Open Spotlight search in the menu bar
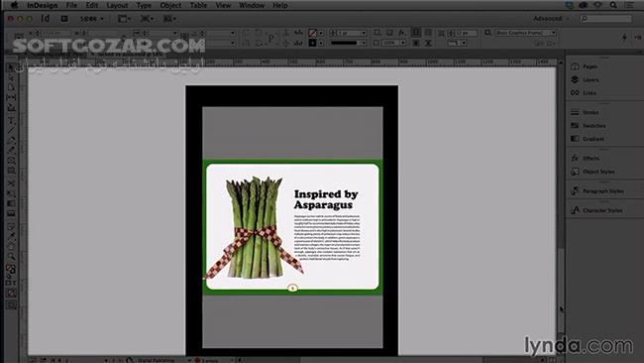The width and height of the screenshot is (644, 363). pos(613,5)
